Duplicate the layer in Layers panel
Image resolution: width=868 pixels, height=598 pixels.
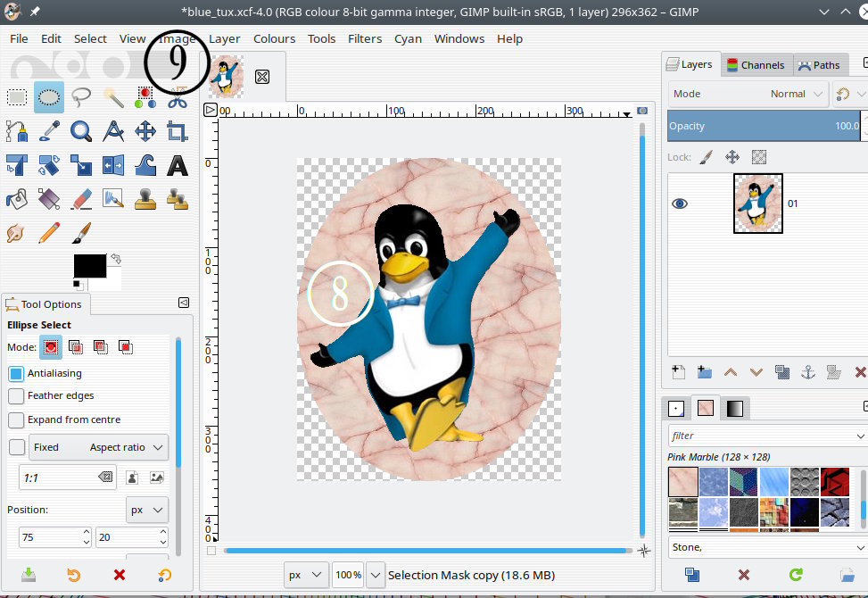click(x=782, y=372)
